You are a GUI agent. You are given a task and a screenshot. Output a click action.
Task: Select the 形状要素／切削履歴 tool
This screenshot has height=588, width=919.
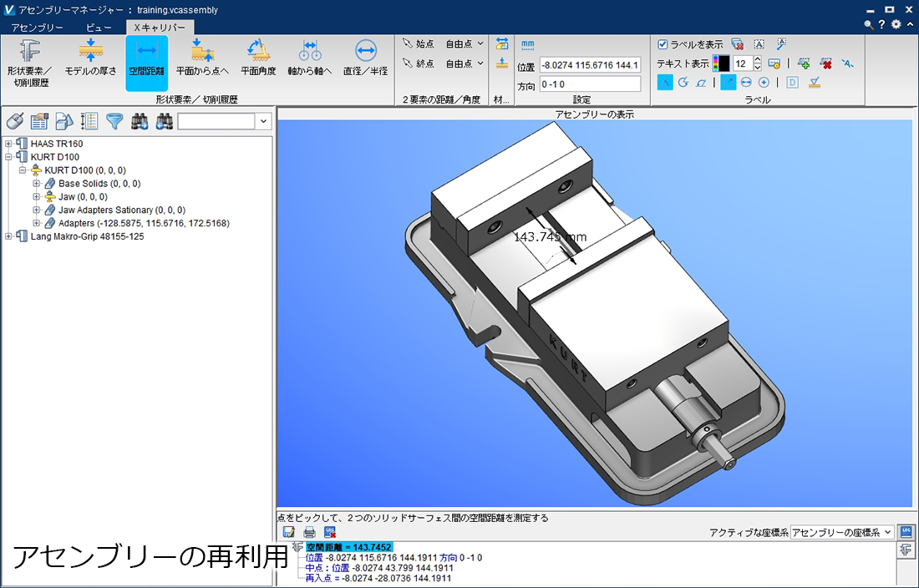[x=29, y=63]
